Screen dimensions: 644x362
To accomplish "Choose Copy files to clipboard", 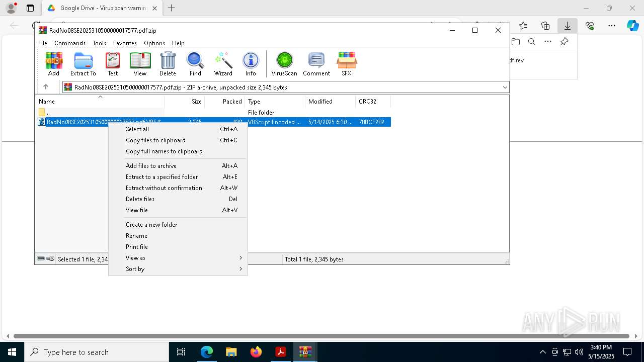I will tap(178, 140).
